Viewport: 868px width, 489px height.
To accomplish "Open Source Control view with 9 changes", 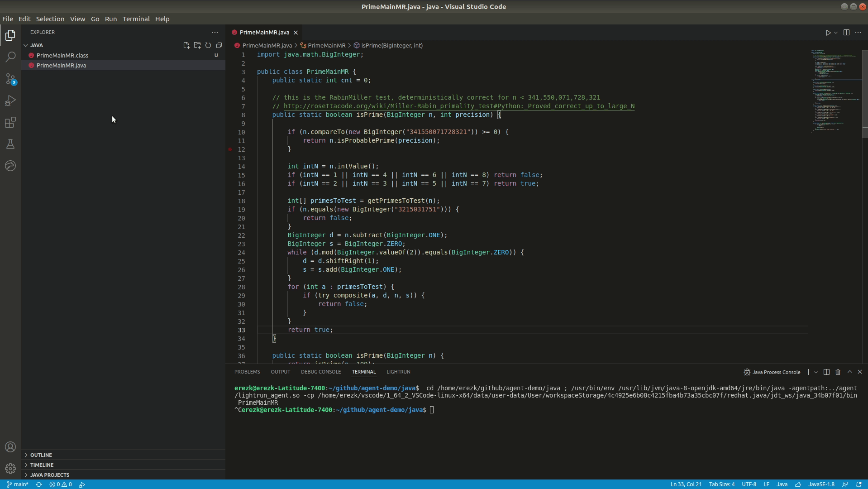I will pyautogui.click(x=10, y=79).
